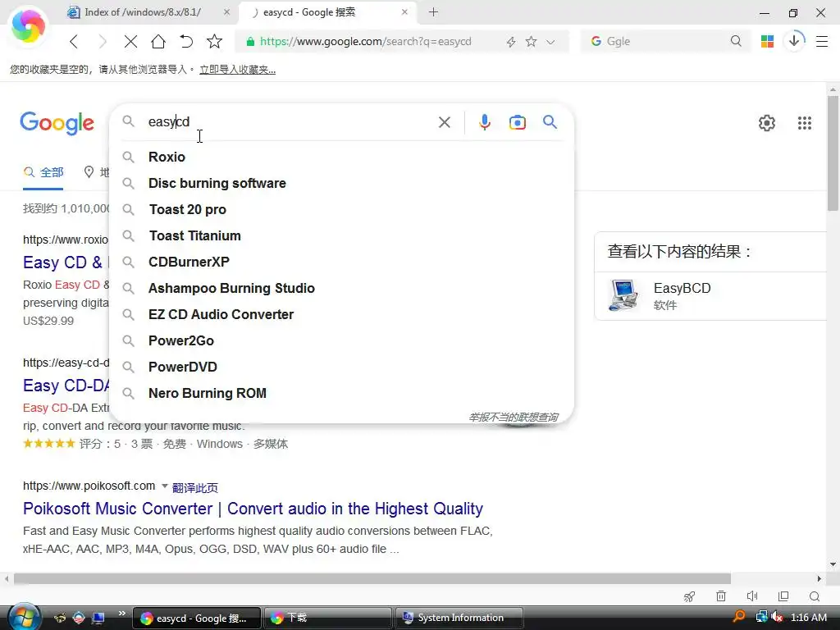The width and height of the screenshot is (840, 630).
Task: Click the 1:16 AM system clock
Action: (808, 618)
